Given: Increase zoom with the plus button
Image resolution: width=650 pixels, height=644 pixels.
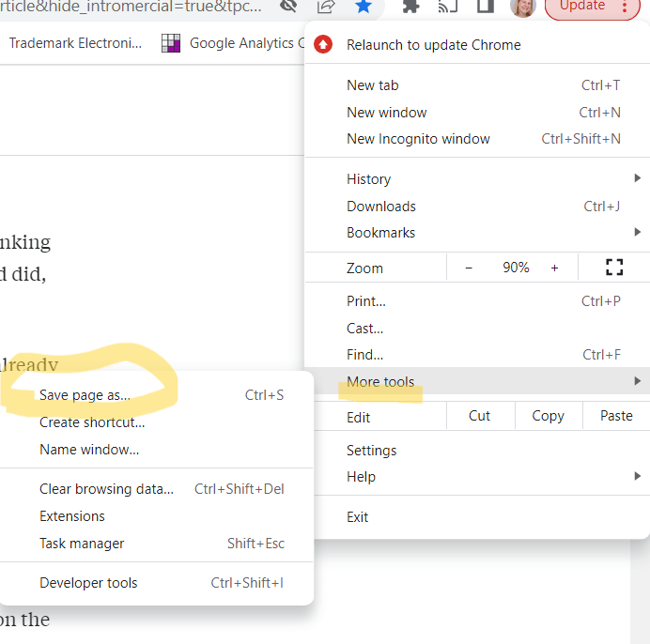Looking at the screenshot, I should (x=554, y=268).
